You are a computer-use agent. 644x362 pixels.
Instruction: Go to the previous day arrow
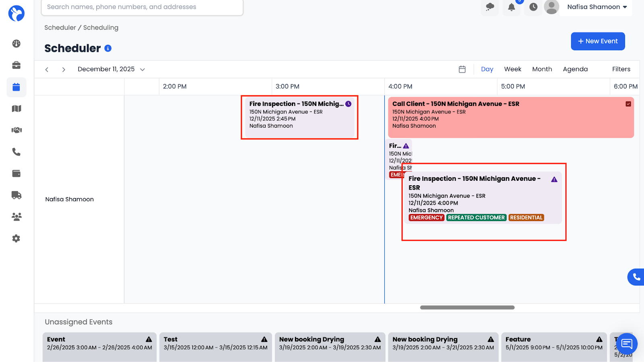coord(47,70)
